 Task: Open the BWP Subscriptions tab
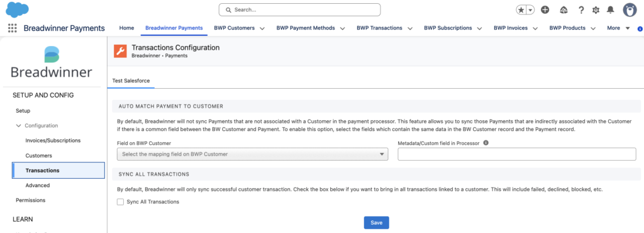click(x=448, y=28)
